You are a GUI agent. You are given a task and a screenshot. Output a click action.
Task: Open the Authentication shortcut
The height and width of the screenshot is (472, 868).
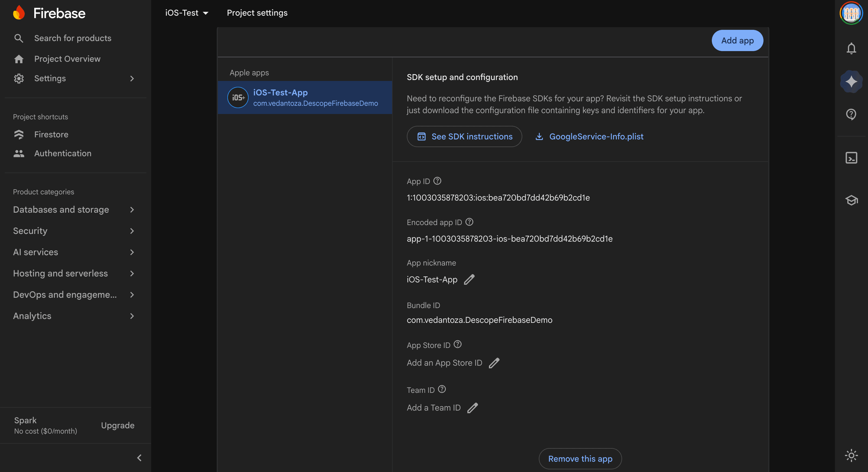click(63, 153)
